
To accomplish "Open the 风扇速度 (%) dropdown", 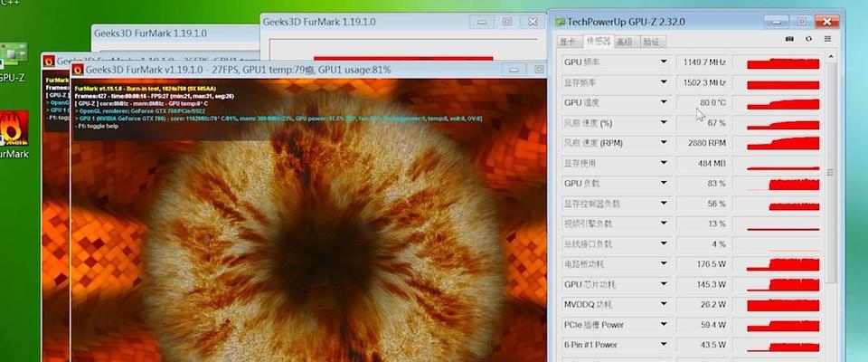I will pyautogui.click(x=664, y=122).
